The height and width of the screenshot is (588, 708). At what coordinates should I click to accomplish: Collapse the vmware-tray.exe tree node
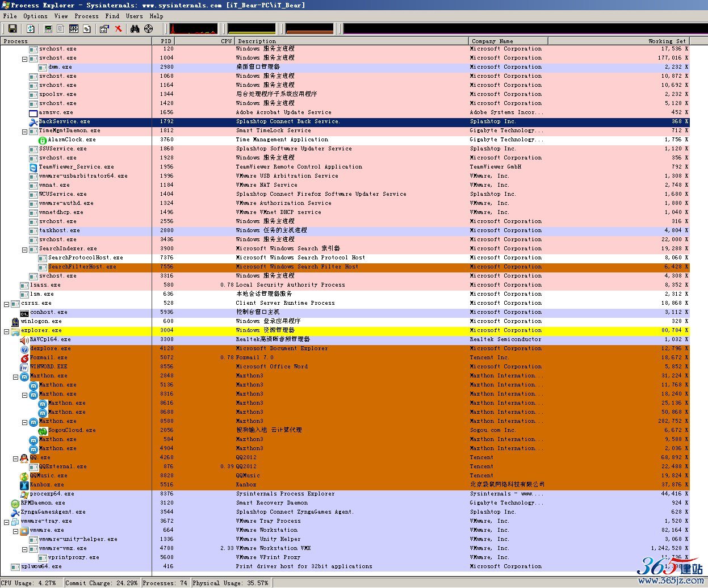[x=6, y=522]
